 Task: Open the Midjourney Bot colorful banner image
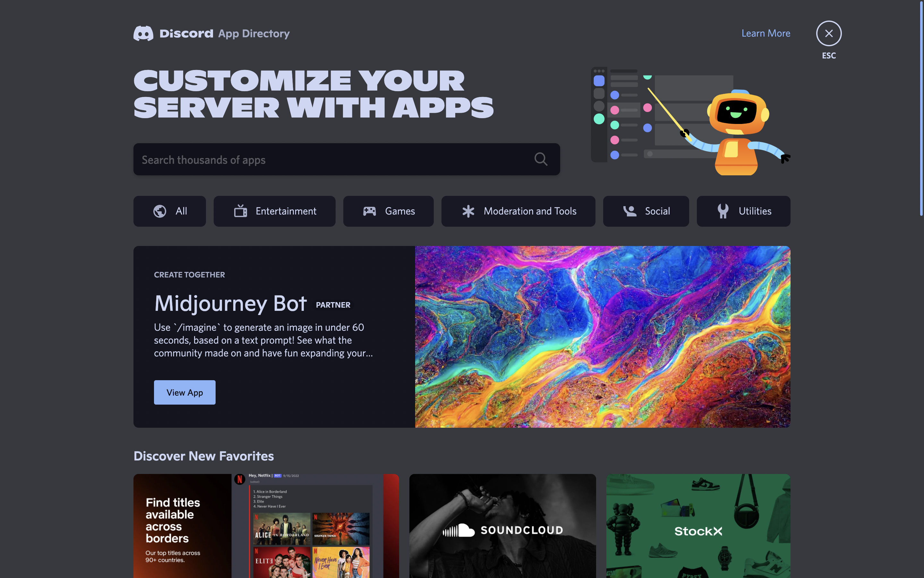click(603, 337)
